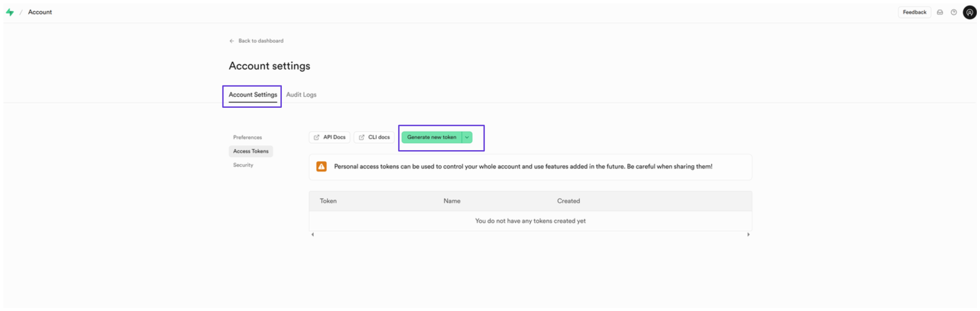
Task: Click the table's right scroll arrow
Action: coord(748,234)
